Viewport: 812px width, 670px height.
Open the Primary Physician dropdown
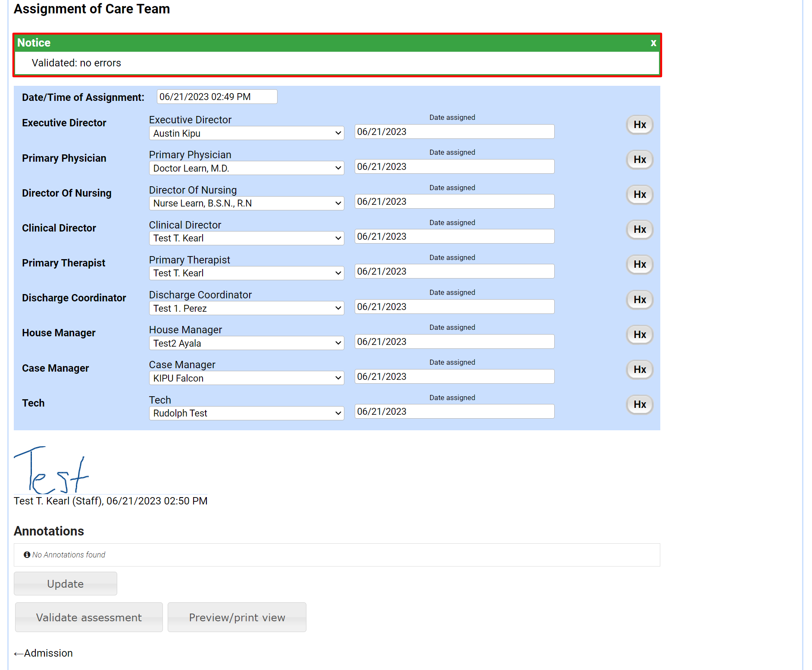click(246, 168)
